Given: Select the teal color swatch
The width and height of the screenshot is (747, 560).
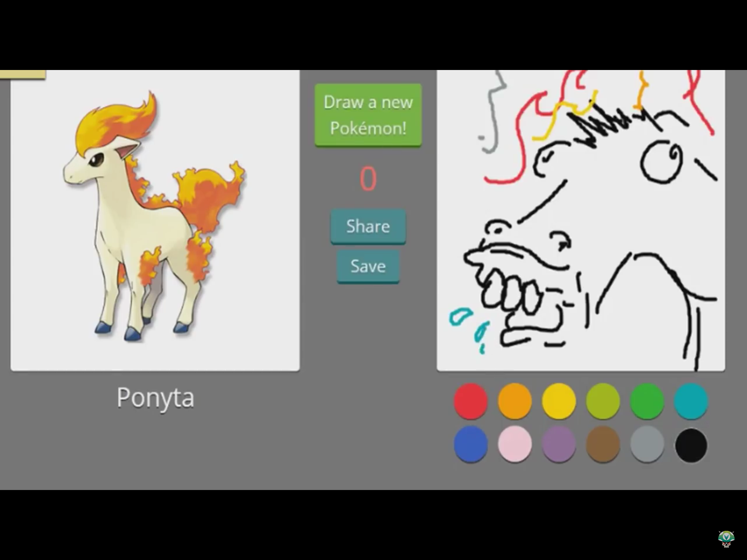Looking at the screenshot, I should point(691,401).
